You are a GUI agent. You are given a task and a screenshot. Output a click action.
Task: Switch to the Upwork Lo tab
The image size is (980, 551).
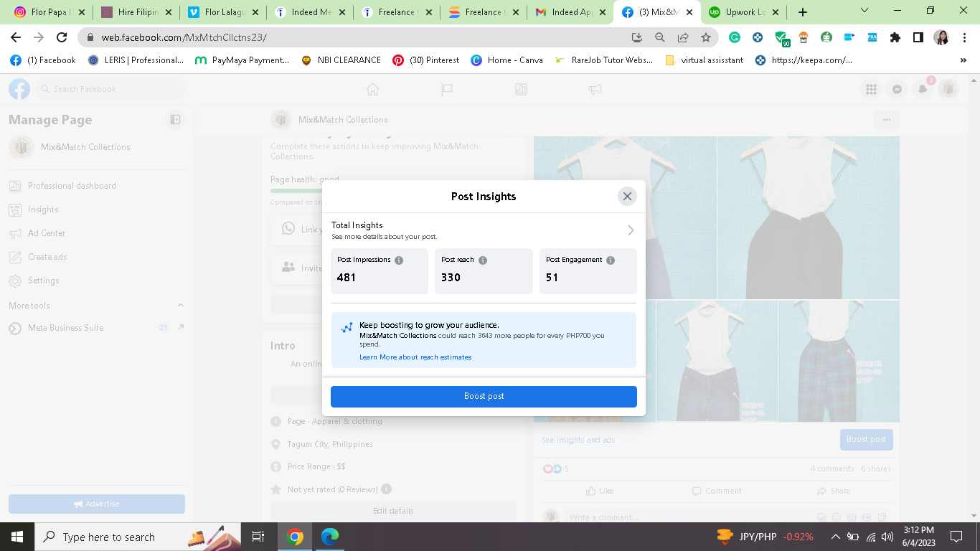point(744,12)
